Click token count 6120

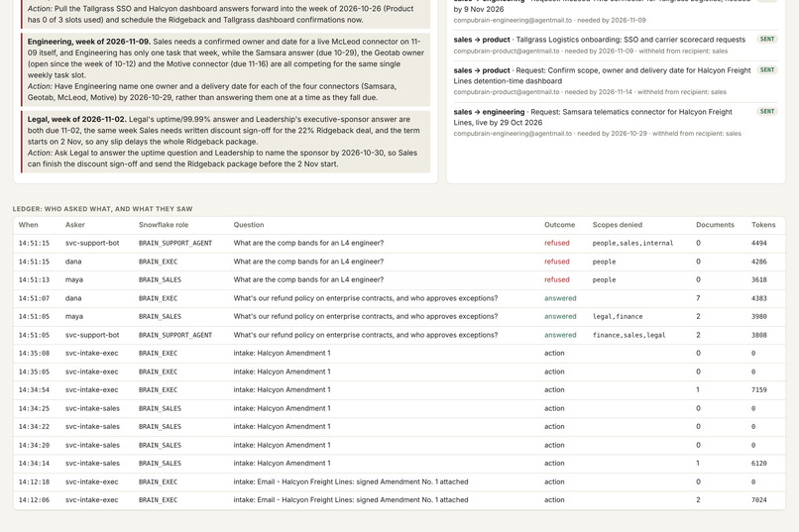pyautogui.click(x=758, y=464)
